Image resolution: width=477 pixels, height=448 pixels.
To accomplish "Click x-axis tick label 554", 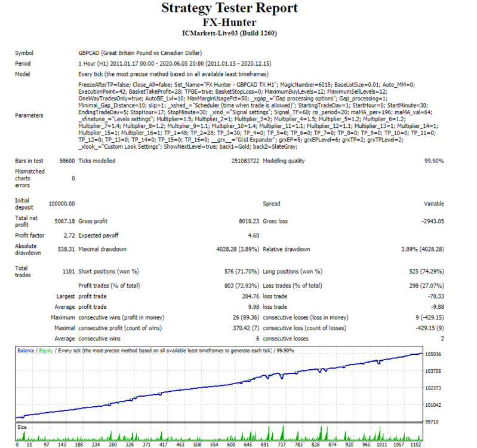I will (x=214, y=444).
